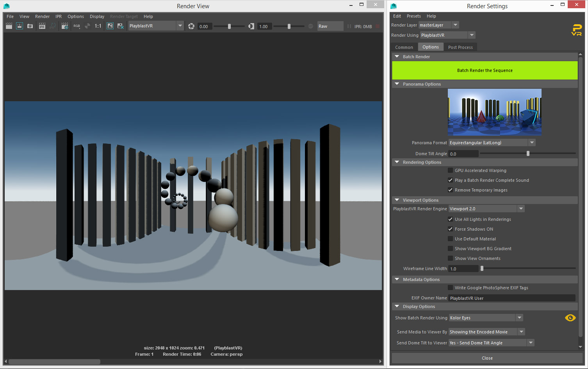The width and height of the screenshot is (588, 369).
Task: Open the Display menu in Render View
Action: (x=97, y=16)
